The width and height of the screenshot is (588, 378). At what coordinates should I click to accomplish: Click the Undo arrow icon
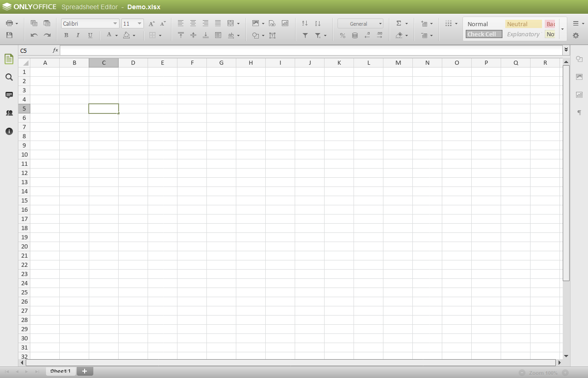[x=34, y=35]
